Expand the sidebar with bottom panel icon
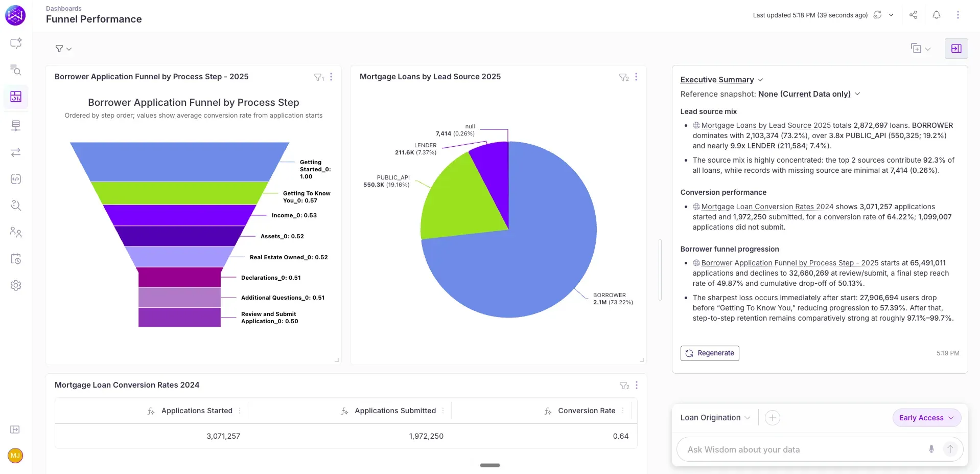Screen dimensions: 980x474 [x=15, y=430]
